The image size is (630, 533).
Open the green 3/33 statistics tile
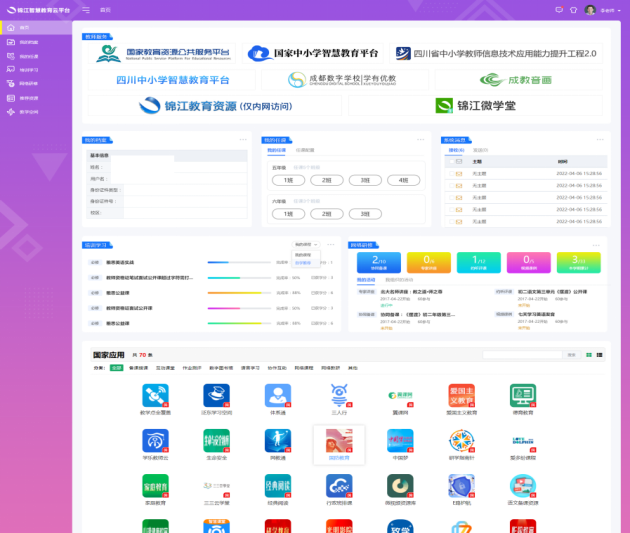(579, 263)
